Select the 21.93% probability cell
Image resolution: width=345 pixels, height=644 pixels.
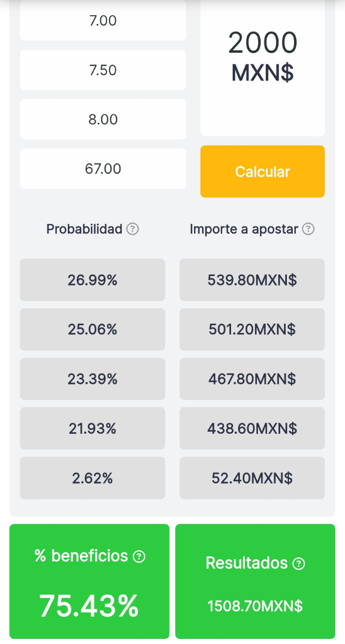[93, 428]
